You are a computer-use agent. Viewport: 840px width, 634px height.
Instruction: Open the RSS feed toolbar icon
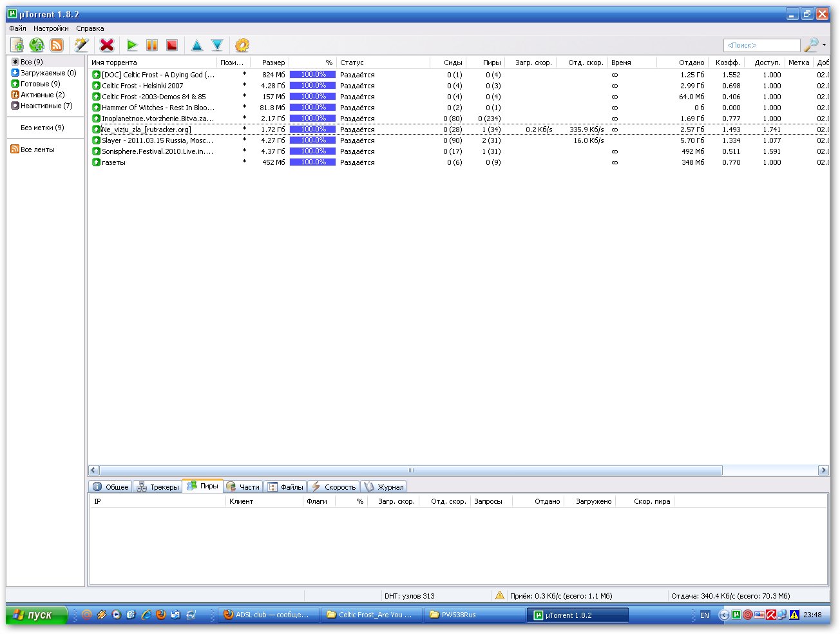point(57,45)
